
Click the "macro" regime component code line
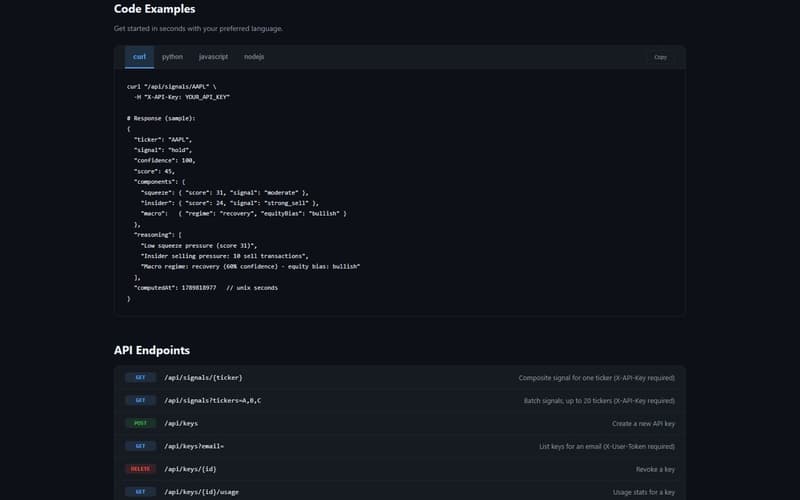(x=243, y=214)
